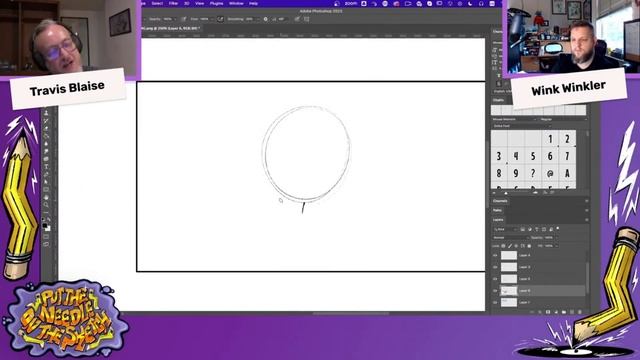Toggle lock image pixels brush icon
This screenshot has width=640, height=360.
[x=510, y=246]
